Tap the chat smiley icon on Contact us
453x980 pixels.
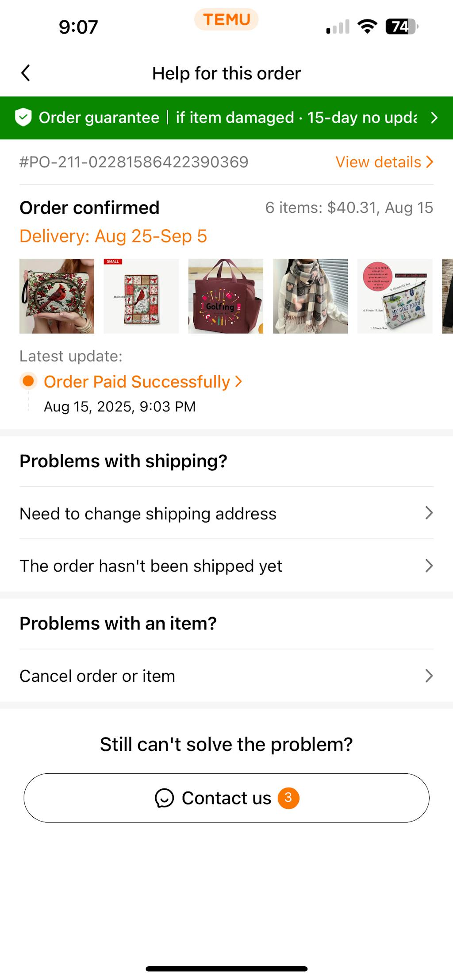[x=164, y=798]
